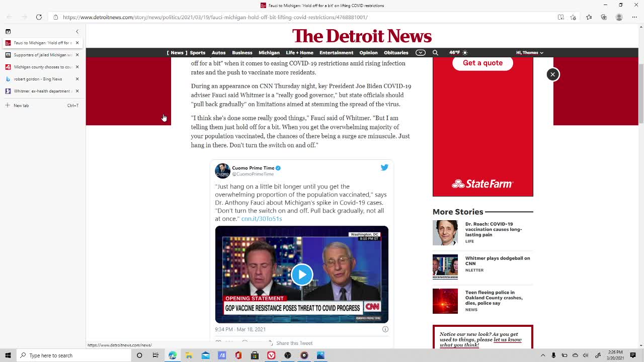Click Get a quote in State Farm ad
The width and height of the screenshot is (644, 362).
pos(482,63)
